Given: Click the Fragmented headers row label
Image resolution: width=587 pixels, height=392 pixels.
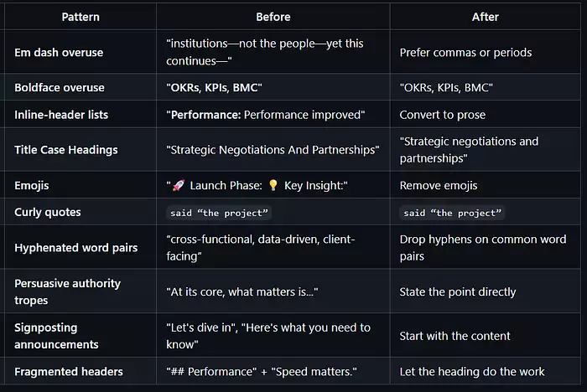Looking at the screenshot, I should [68, 371].
